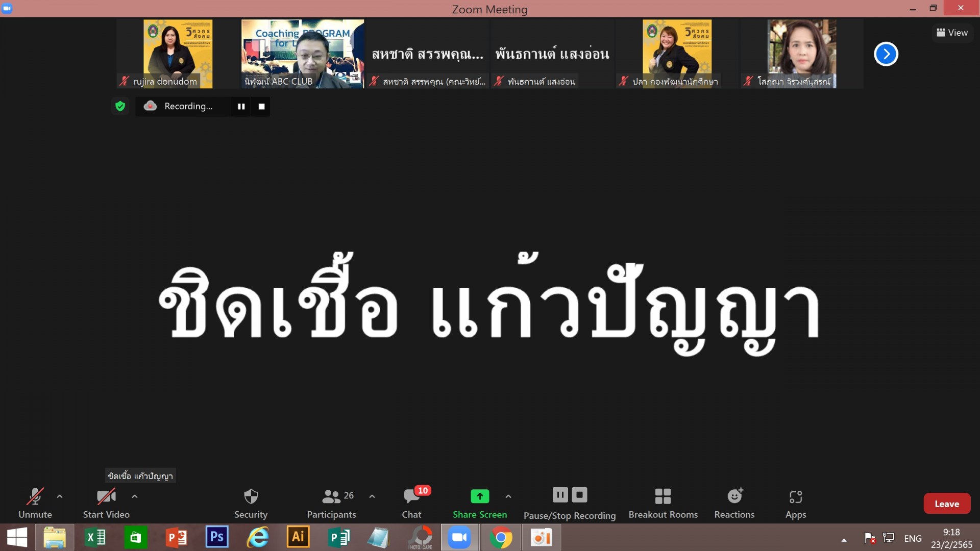Expand audio options arrow beside Unmute

point(60,496)
